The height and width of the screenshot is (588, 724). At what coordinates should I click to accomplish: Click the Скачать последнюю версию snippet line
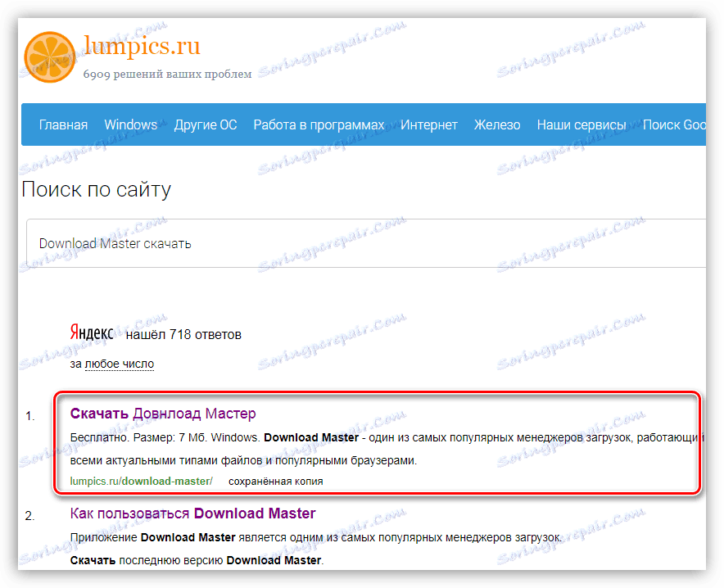click(197, 560)
